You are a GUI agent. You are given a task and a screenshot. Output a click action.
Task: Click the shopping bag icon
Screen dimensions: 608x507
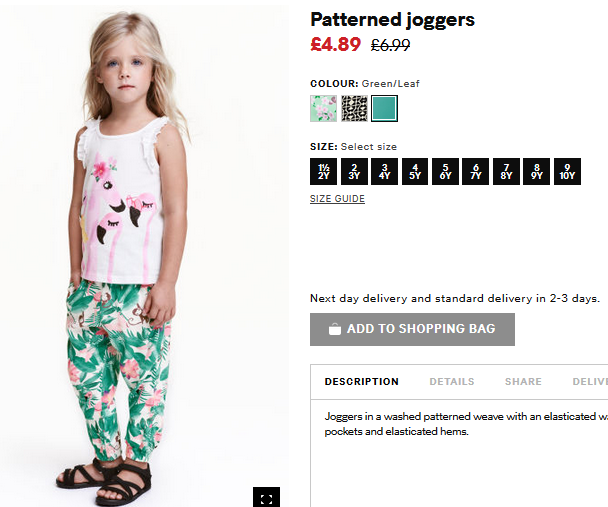[335, 329]
